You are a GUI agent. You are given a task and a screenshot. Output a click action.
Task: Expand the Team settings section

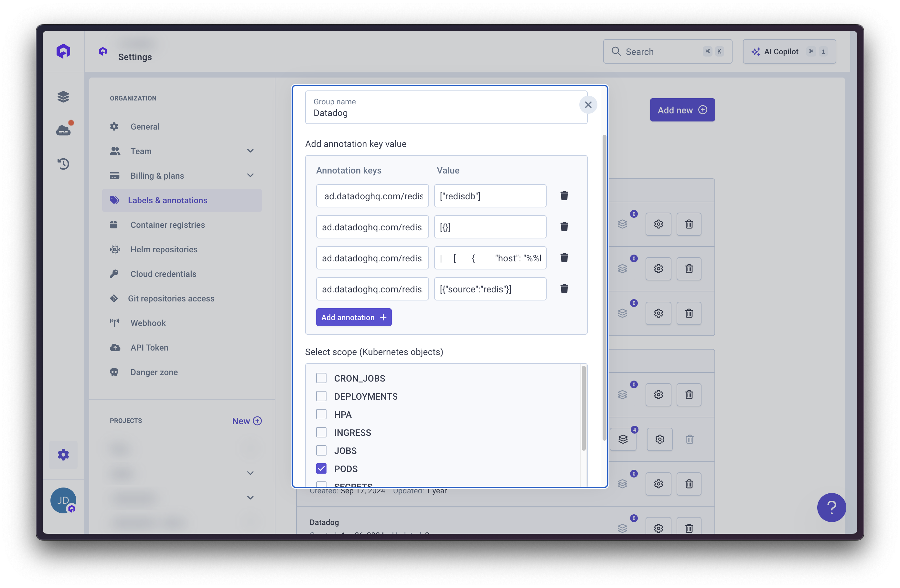pos(250,151)
